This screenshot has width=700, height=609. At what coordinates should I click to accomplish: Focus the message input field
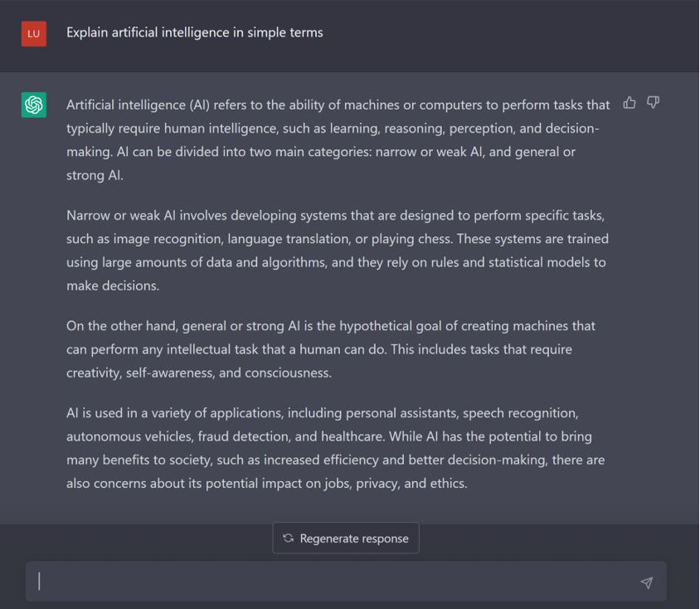[332, 582]
